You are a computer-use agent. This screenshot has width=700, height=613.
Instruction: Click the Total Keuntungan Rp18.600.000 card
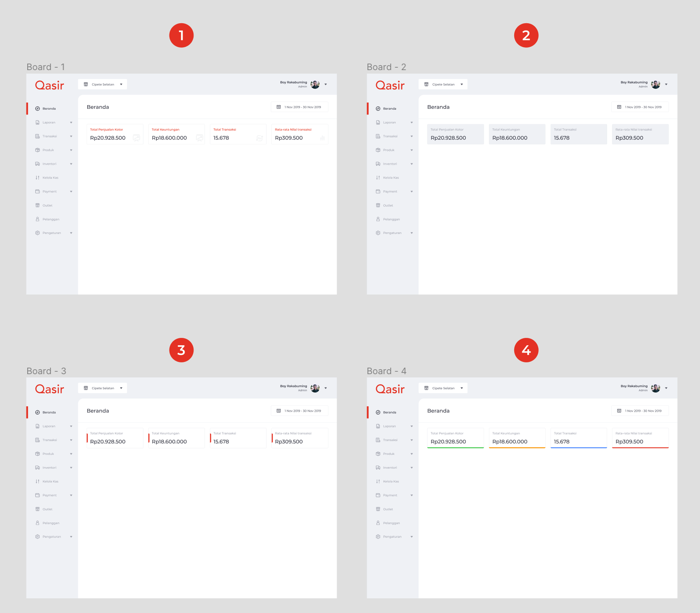coord(176,134)
